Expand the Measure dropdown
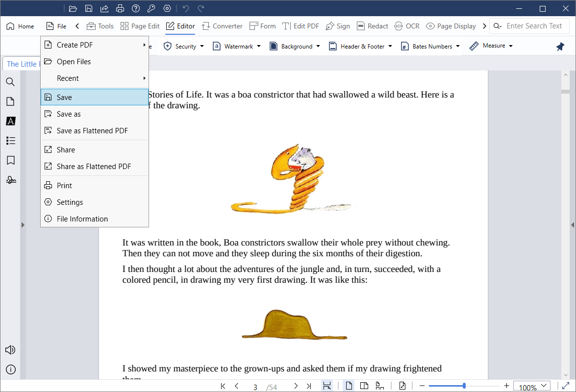Screen dimensions: 576x392 [x=511, y=46]
